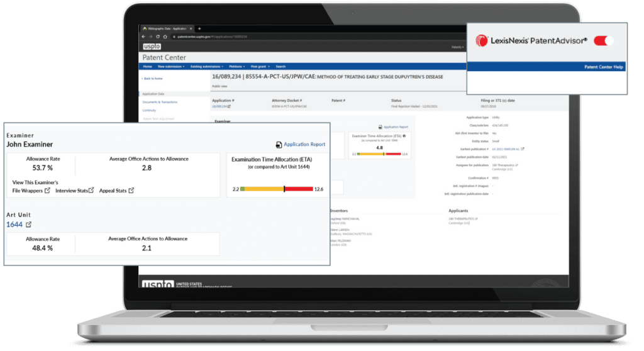Click the application title with 16/089,234
Viewport: 644px width, 351px height.
tap(327, 77)
